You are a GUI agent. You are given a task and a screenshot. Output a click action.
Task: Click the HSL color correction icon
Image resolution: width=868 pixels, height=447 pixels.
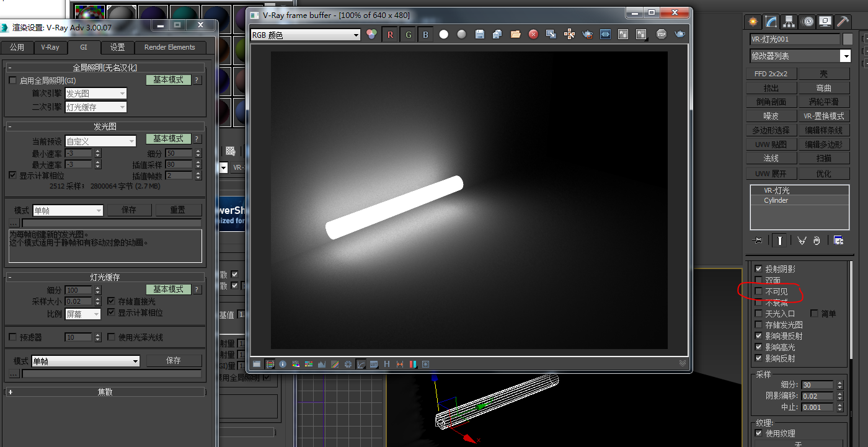pos(296,364)
